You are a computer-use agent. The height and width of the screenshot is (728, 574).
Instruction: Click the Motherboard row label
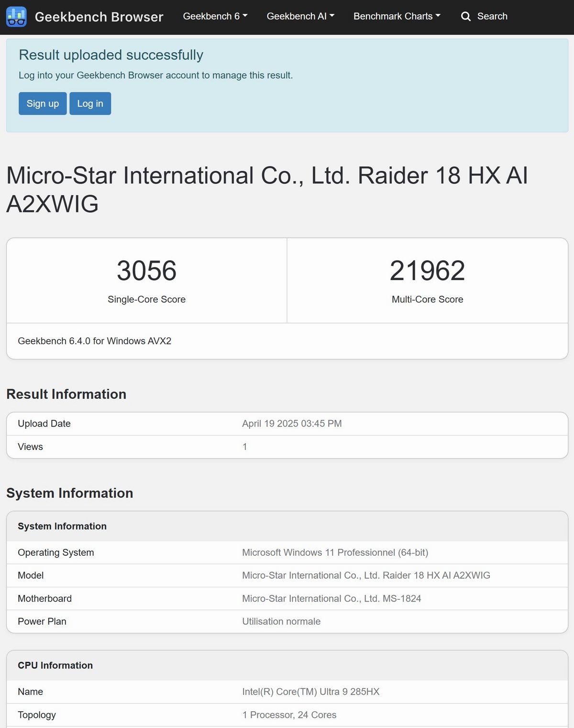click(x=44, y=598)
